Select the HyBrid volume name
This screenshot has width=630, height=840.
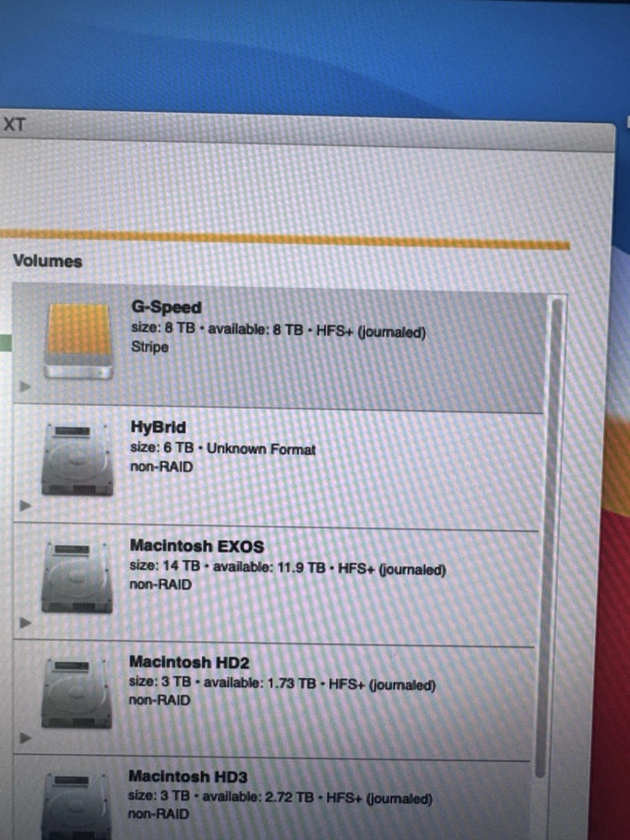[158, 428]
